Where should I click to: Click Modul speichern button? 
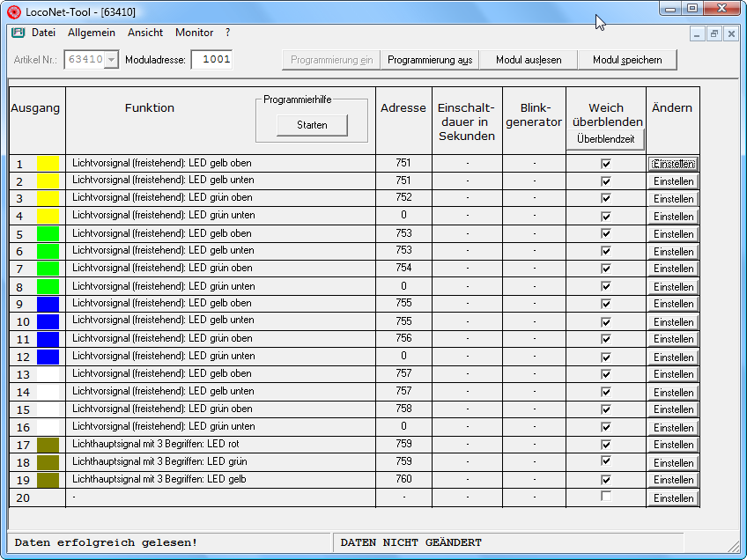(627, 60)
